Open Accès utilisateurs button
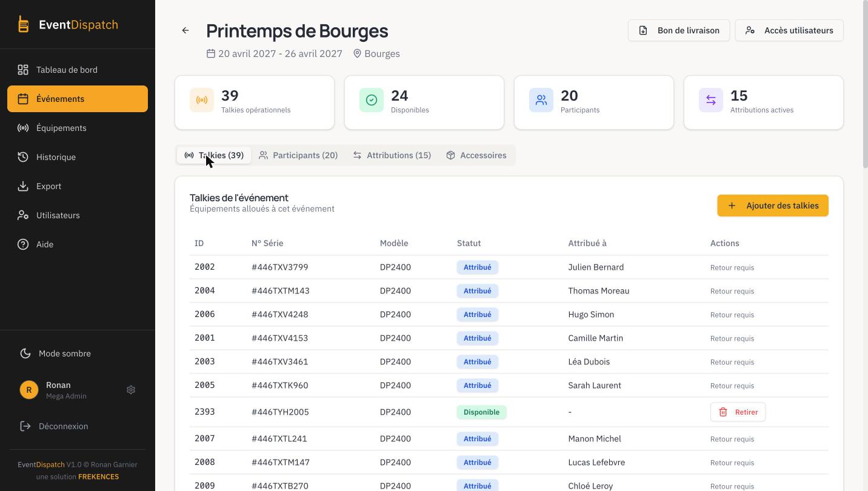Viewport: 868px width, 491px height. (x=789, y=30)
